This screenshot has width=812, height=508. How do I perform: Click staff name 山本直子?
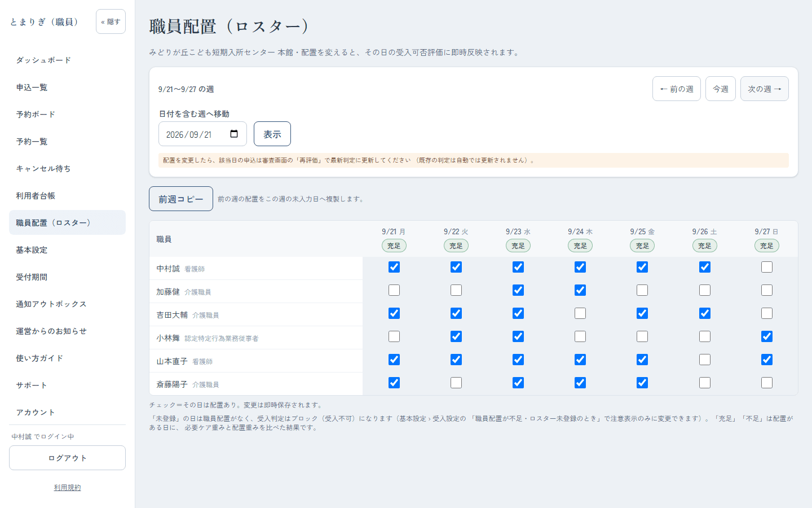[172, 361]
